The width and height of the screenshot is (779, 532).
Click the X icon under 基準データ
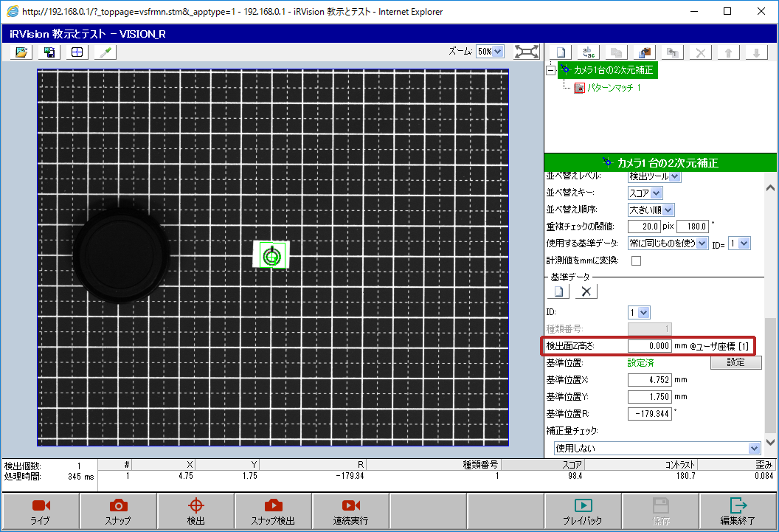click(586, 291)
